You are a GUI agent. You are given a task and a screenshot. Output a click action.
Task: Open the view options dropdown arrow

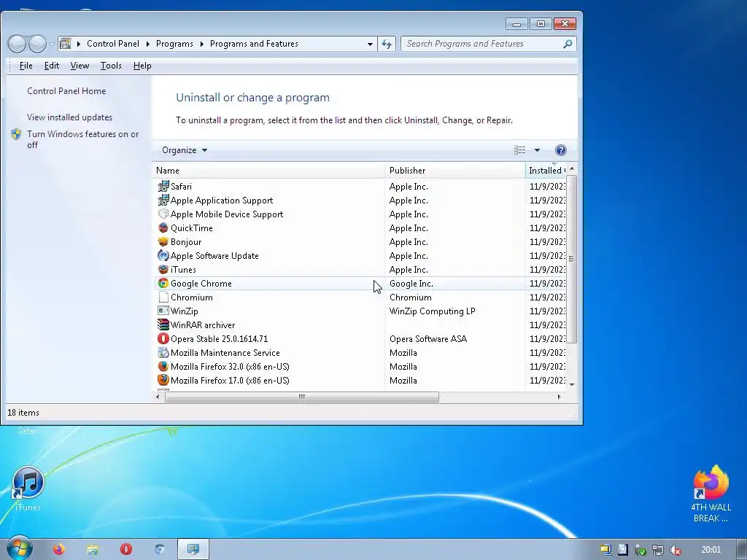[x=537, y=150]
